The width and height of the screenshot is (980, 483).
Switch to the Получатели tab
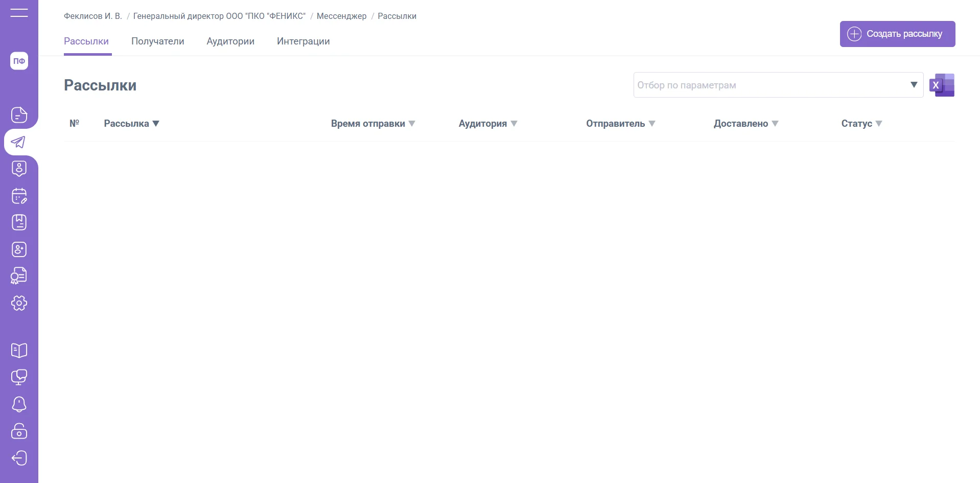pos(157,41)
